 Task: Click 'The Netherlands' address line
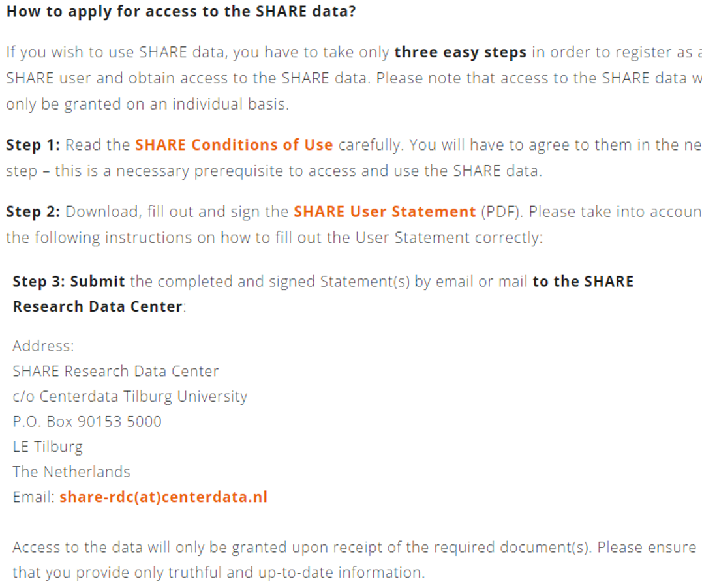tap(71, 472)
